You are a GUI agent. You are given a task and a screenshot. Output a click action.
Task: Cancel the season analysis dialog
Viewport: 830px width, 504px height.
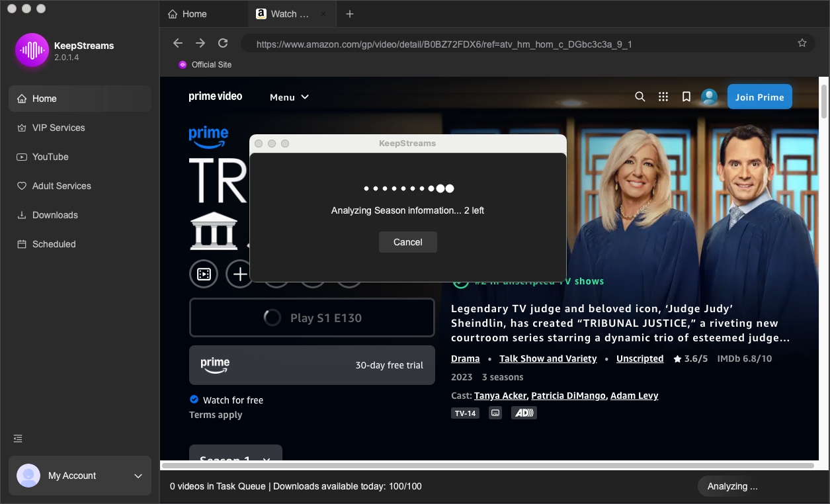pos(408,242)
